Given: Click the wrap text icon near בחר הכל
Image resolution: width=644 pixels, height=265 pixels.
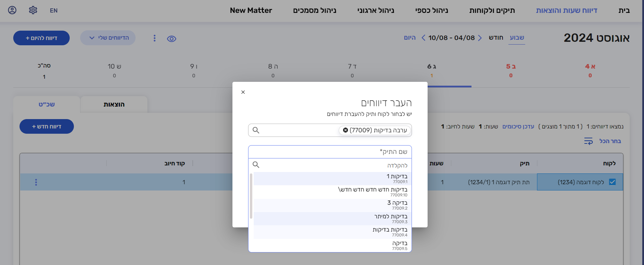Looking at the screenshot, I should point(588,141).
